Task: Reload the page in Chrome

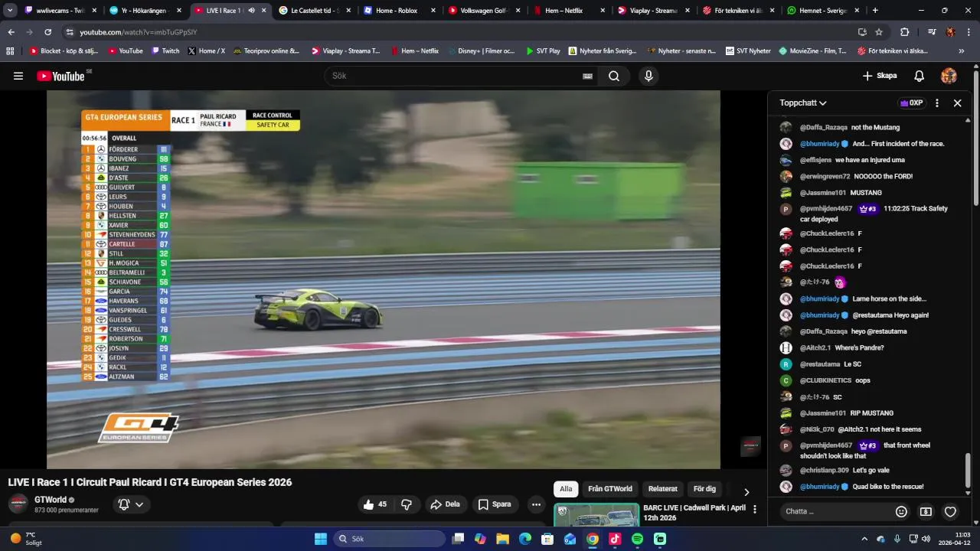Action: coord(47,32)
